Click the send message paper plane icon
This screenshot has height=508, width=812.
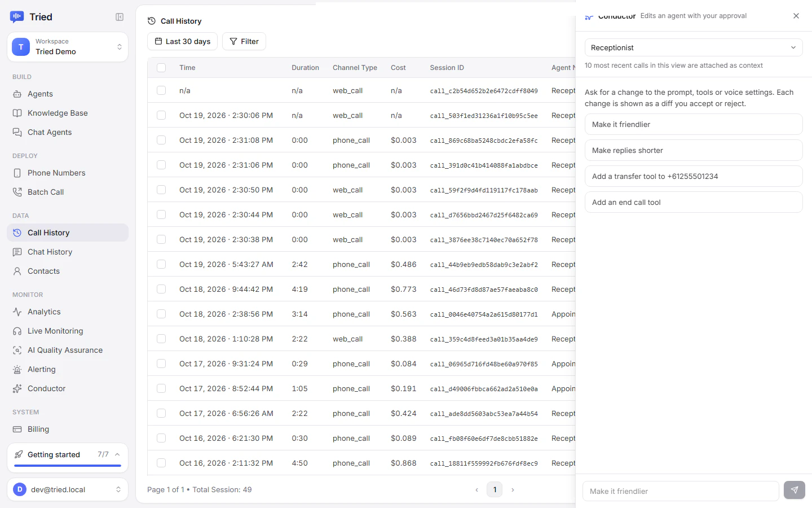[x=795, y=490]
